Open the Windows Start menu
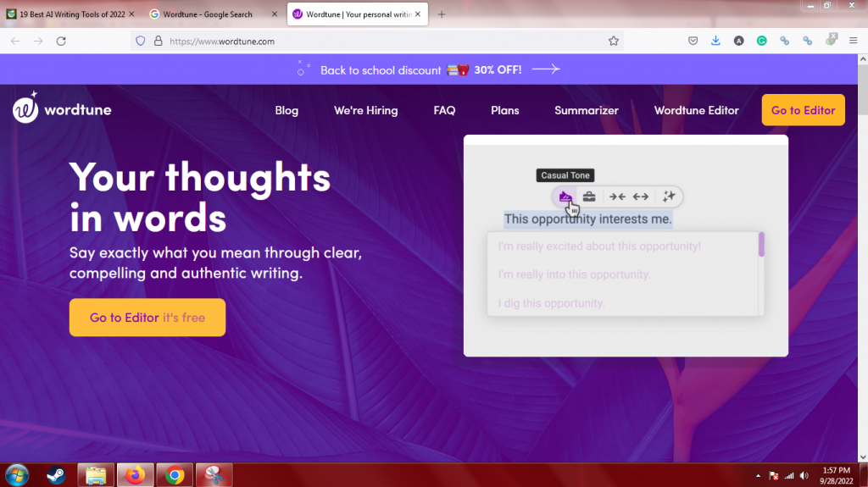 (17, 475)
